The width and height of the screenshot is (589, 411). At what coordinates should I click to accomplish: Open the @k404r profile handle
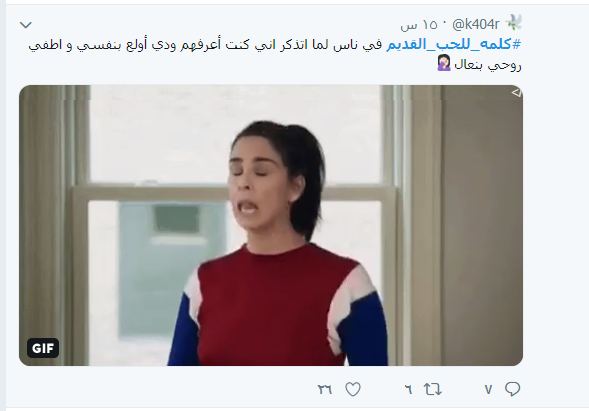(x=476, y=24)
